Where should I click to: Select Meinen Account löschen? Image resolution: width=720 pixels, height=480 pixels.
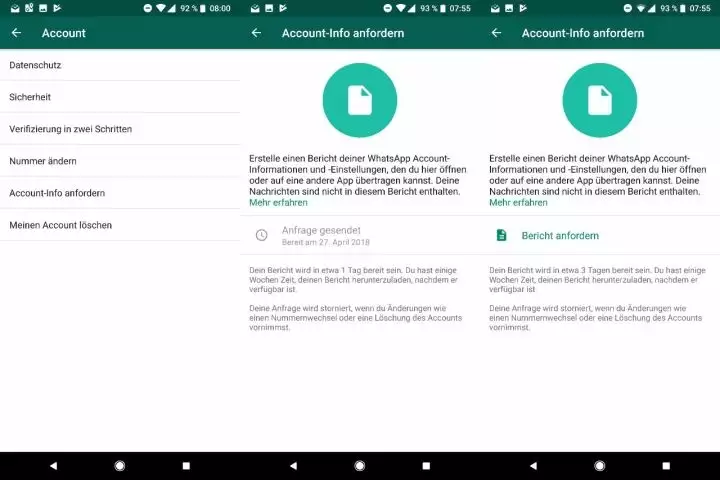[60, 225]
